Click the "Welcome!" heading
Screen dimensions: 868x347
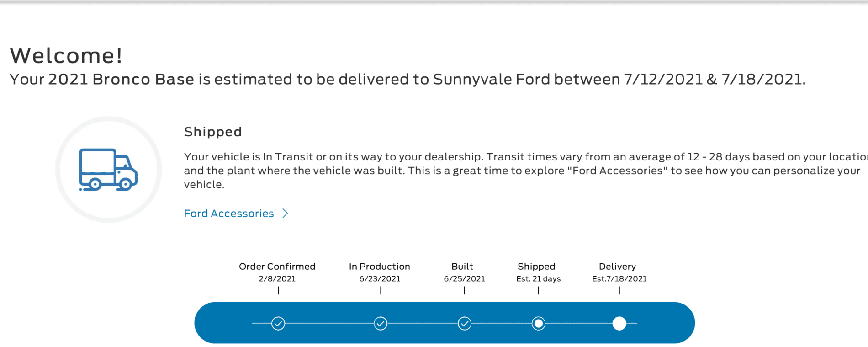66,56
